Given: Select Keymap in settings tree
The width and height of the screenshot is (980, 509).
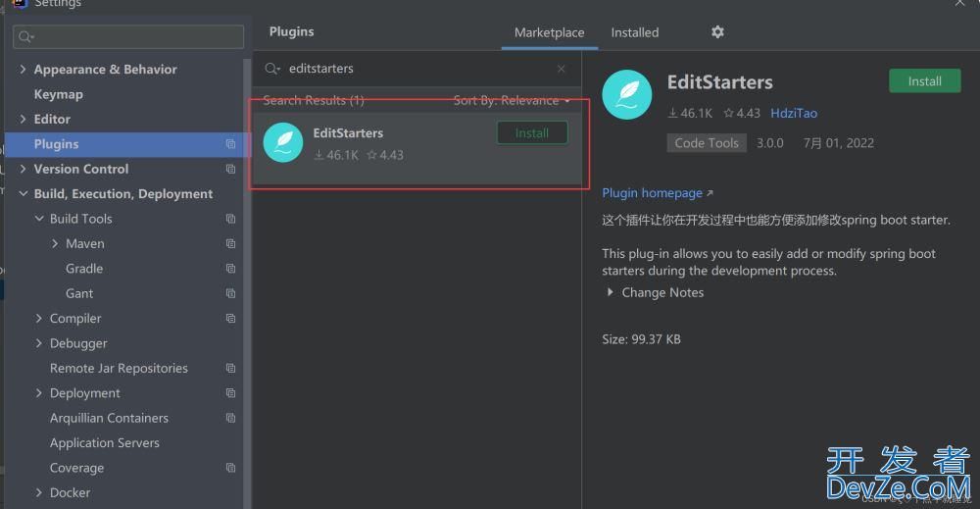Looking at the screenshot, I should 58,94.
